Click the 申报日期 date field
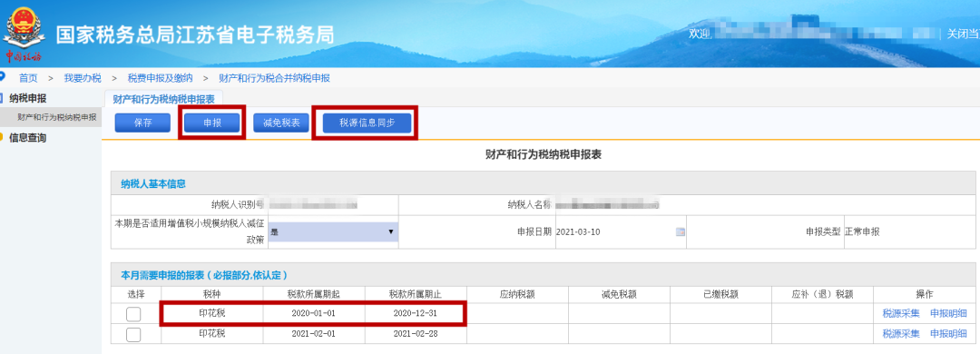Viewport: 980px width, 354px height. (x=620, y=231)
